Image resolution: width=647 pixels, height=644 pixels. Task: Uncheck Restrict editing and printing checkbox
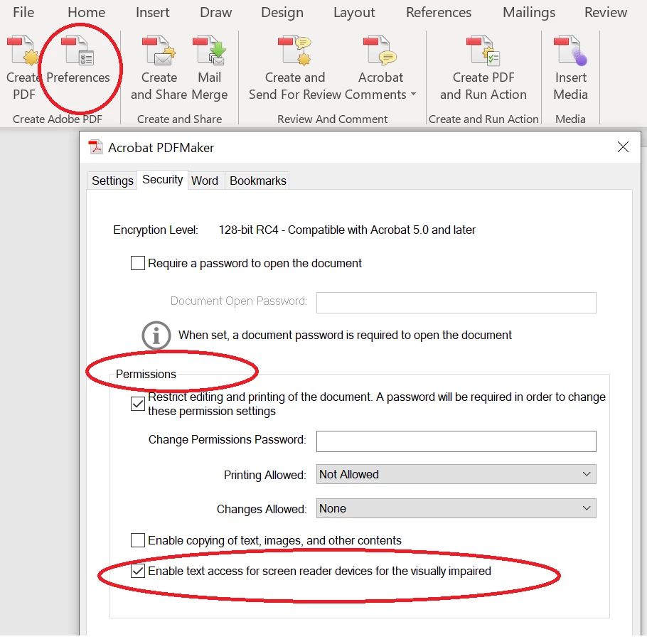[x=138, y=404]
